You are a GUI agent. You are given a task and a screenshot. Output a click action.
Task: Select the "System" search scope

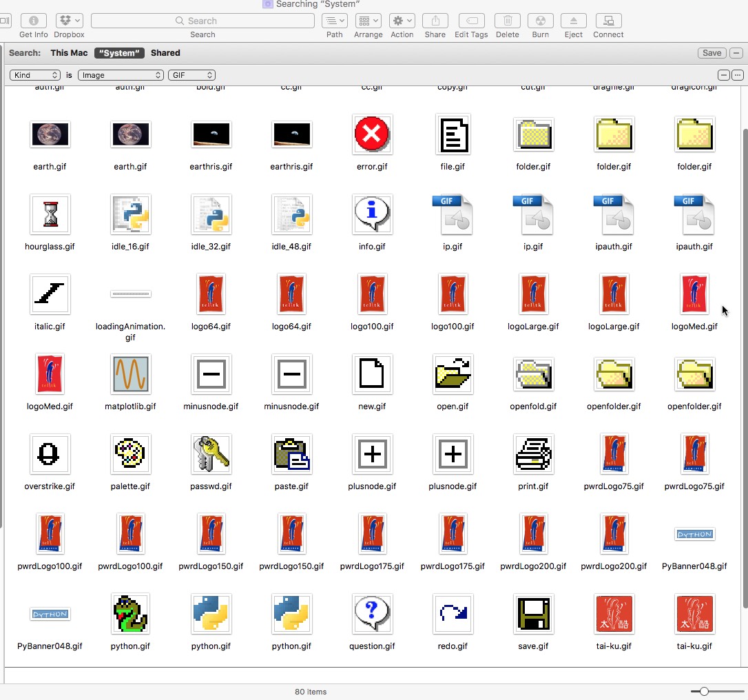[119, 53]
